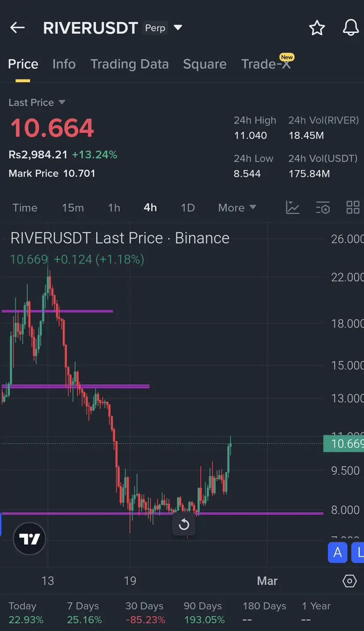
Task: Select the Time chart interval
Action: click(25, 208)
